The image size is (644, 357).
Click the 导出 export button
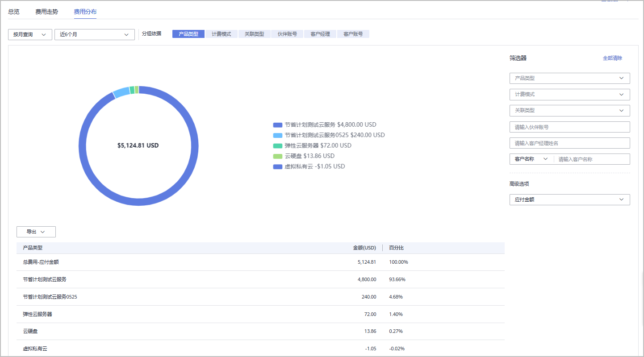(36, 232)
